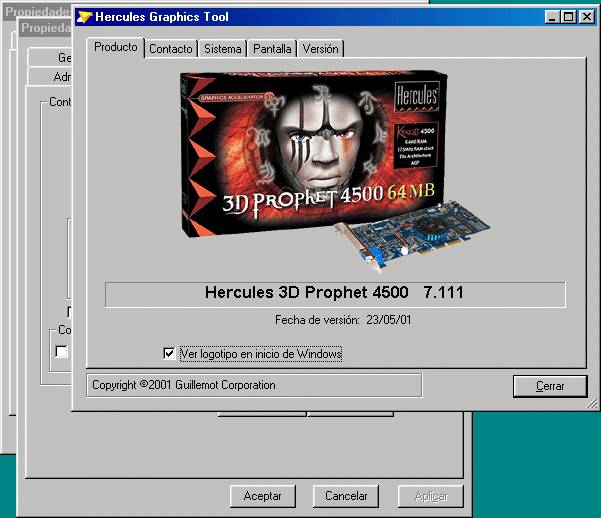The image size is (601, 518).
Task: Minimize the Hercules Graphics Tool window
Action: click(552, 17)
